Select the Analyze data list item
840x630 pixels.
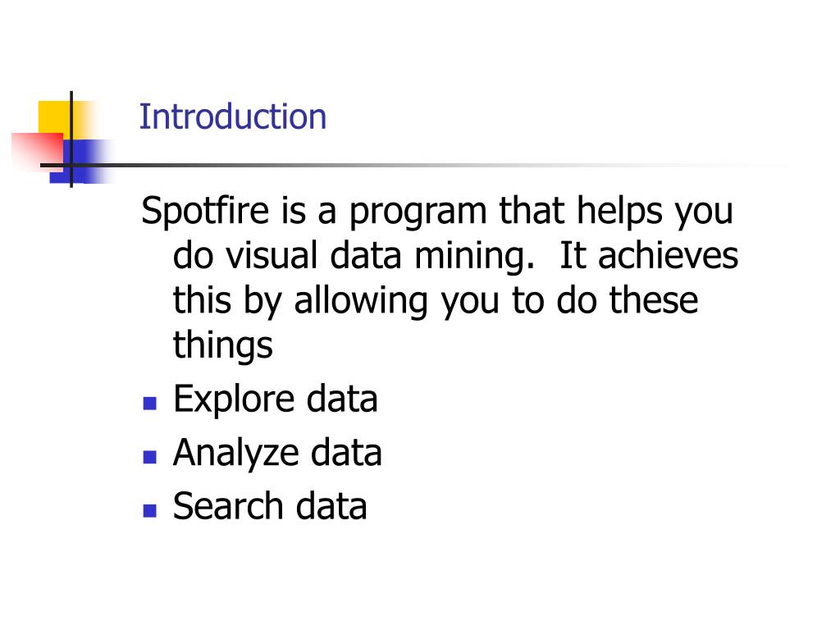pyautogui.click(x=277, y=453)
